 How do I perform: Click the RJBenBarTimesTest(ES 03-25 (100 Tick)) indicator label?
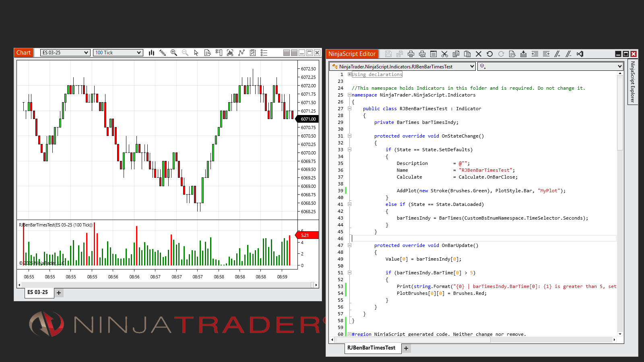tap(56, 225)
